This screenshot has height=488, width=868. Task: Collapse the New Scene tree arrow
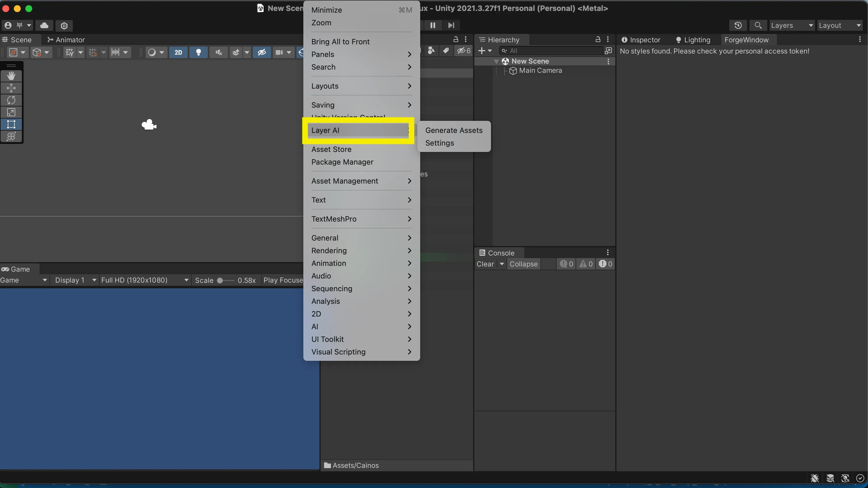point(496,61)
